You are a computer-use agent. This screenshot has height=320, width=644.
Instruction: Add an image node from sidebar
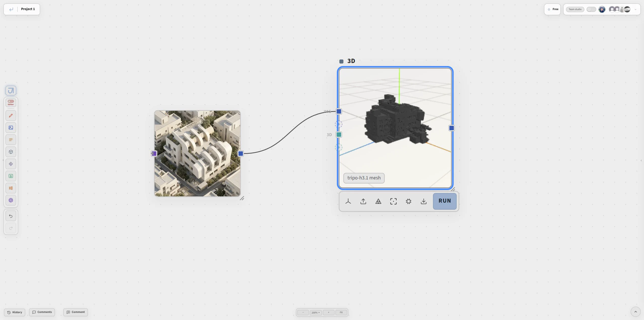11,128
